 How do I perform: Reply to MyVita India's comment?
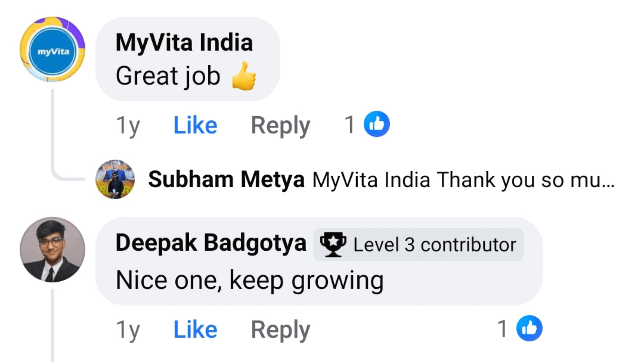[x=280, y=125]
